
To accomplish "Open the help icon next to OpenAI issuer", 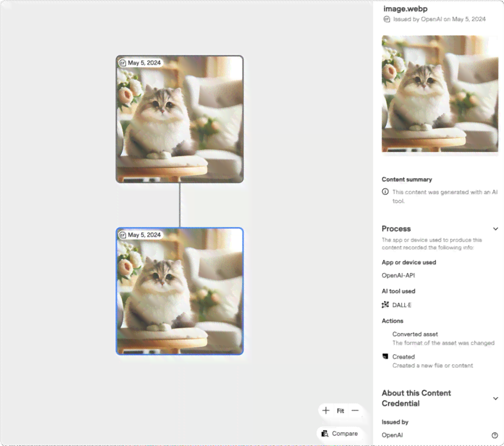I will pyautogui.click(x=495, y=435).
